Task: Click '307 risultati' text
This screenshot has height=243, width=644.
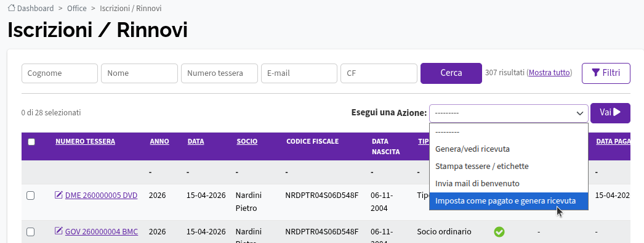Action: click(505, 73)
